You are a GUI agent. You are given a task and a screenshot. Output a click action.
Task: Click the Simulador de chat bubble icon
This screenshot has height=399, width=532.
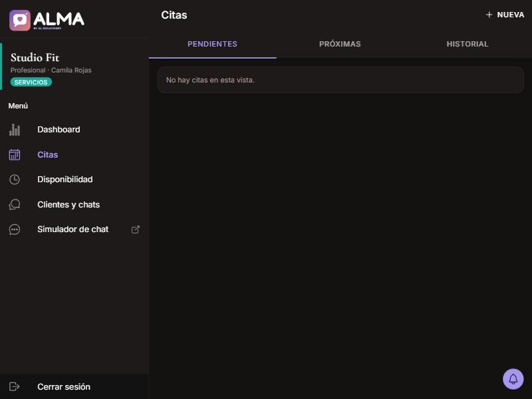coord(15,229)
